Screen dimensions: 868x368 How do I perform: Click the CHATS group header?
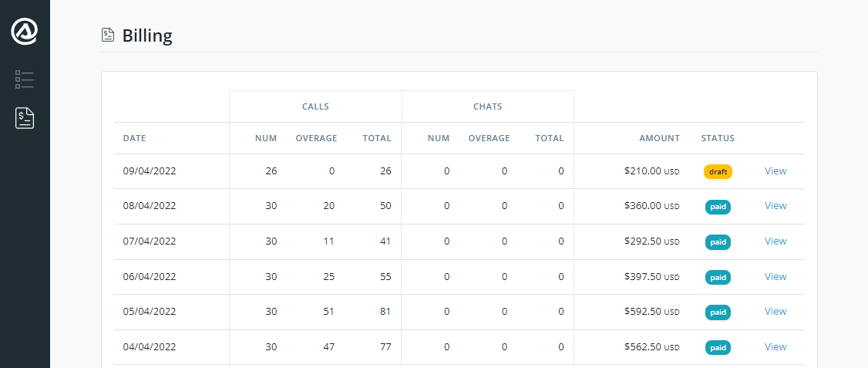[x=488, y=106]
